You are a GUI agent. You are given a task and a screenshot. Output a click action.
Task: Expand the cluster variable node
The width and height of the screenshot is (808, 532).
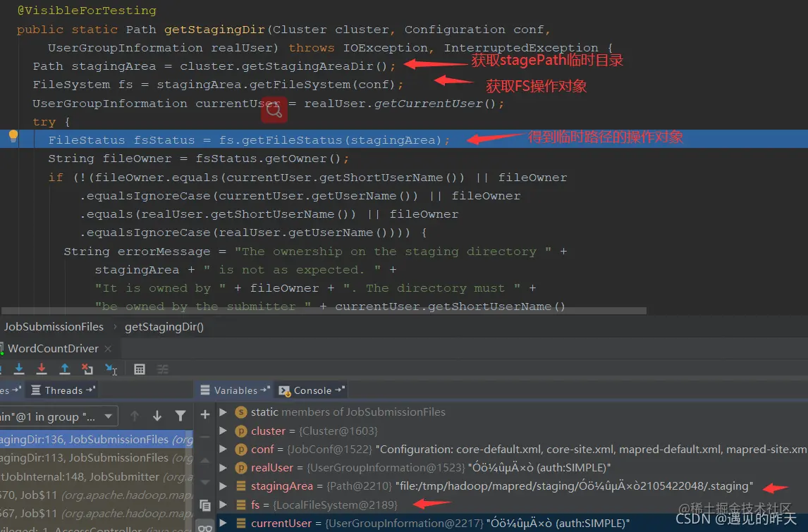223,431
